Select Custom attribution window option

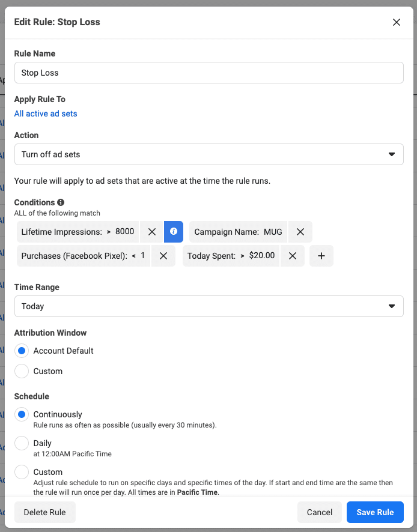coord(22,371)
